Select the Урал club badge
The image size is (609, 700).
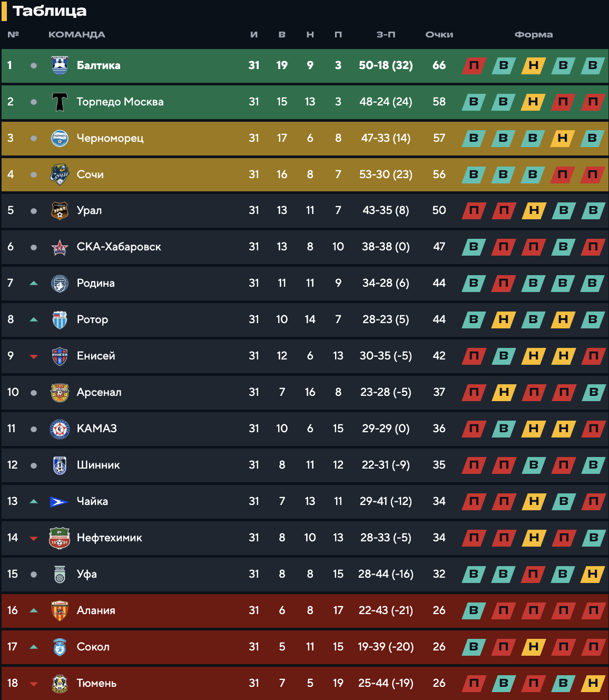coord(60,210)
